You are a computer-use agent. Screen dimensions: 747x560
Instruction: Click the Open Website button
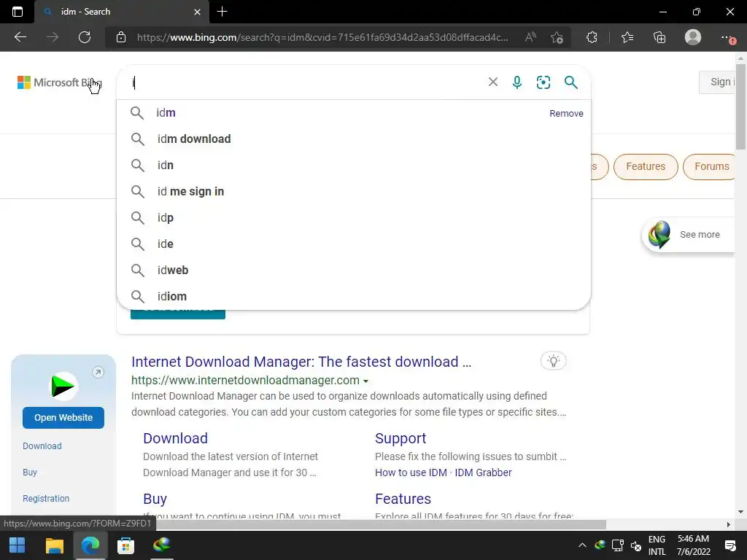coord(63,418)
